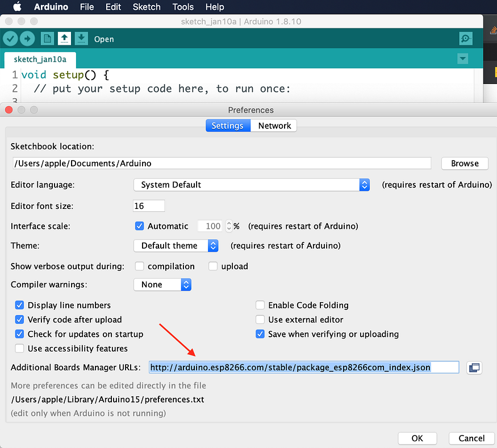The width and height of the screenshot is (497, 448).
Task: Toggle Display line numbers checkbox
Action: (19, 305)
